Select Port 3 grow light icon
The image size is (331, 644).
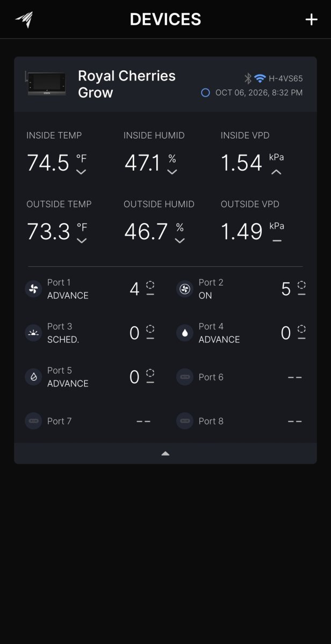pos(33,333)
